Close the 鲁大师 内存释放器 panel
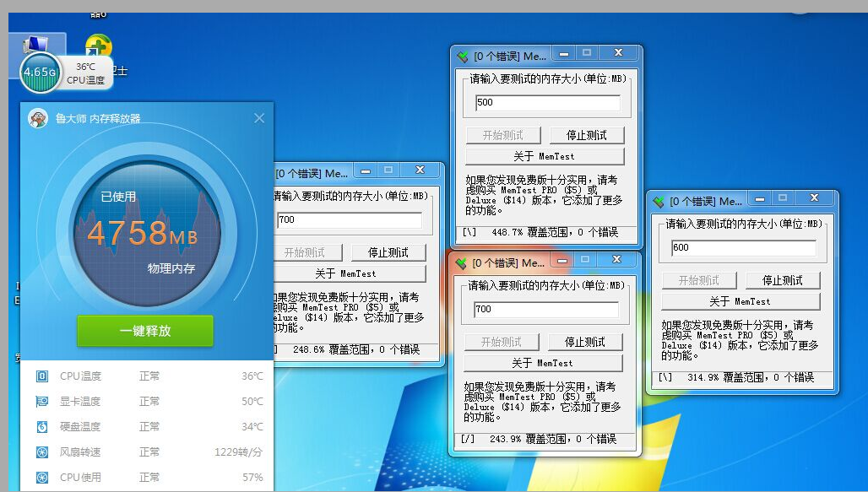Screen dimensions: 868x492 (259, 118)
